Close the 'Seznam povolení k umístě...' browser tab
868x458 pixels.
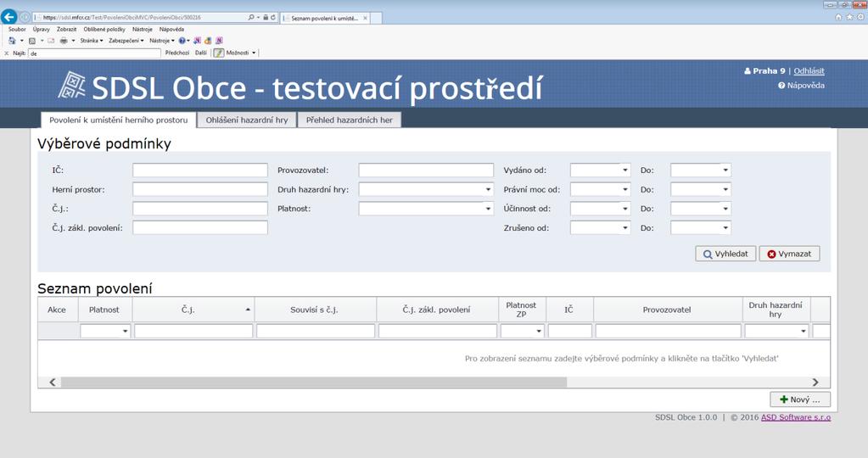tap(366, 19)
